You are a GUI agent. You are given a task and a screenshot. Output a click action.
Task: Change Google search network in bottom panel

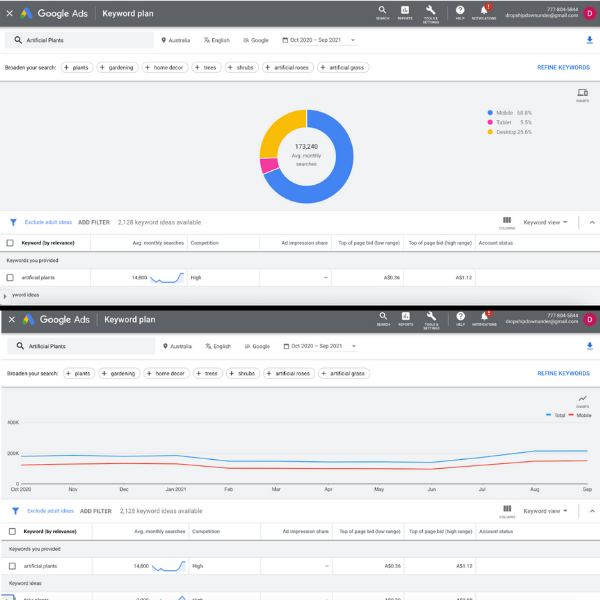(x=257, y=346)
